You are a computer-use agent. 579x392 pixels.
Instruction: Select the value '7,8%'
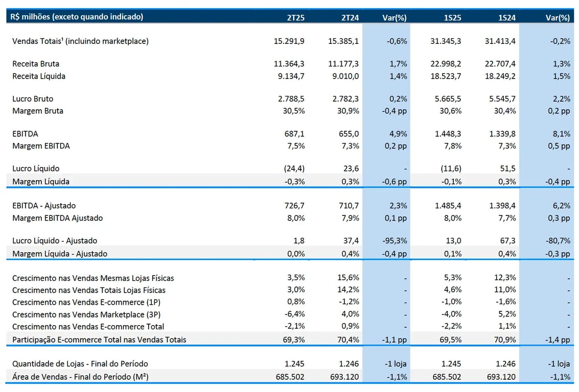(x=453, y=146)
